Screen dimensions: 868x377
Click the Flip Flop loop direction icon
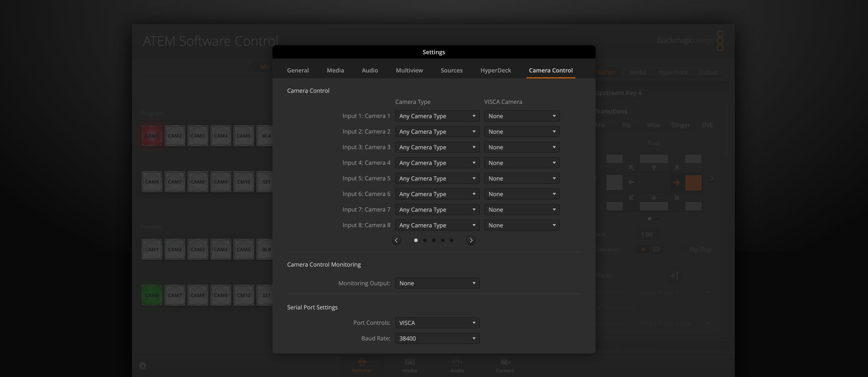[x=656, y=249]
